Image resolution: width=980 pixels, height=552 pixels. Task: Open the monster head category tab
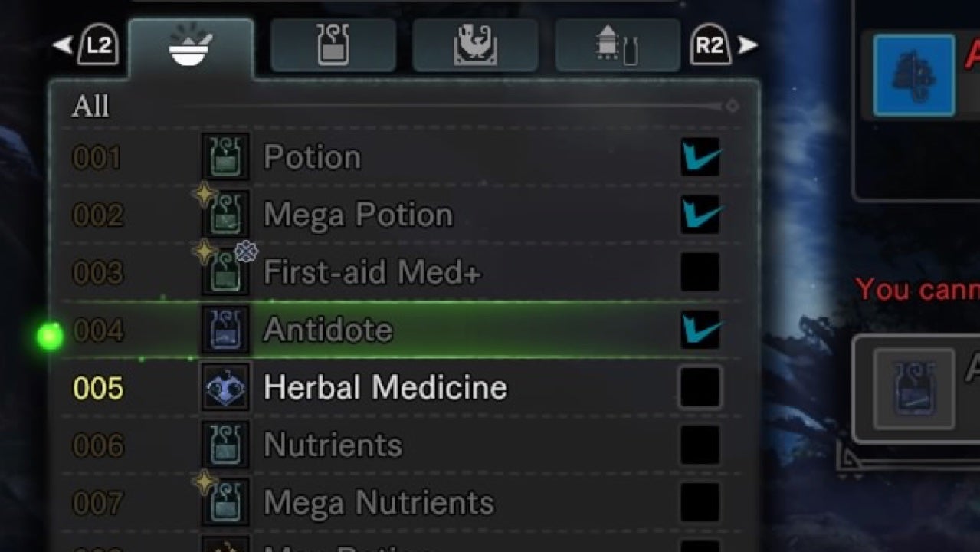[475, 45]
